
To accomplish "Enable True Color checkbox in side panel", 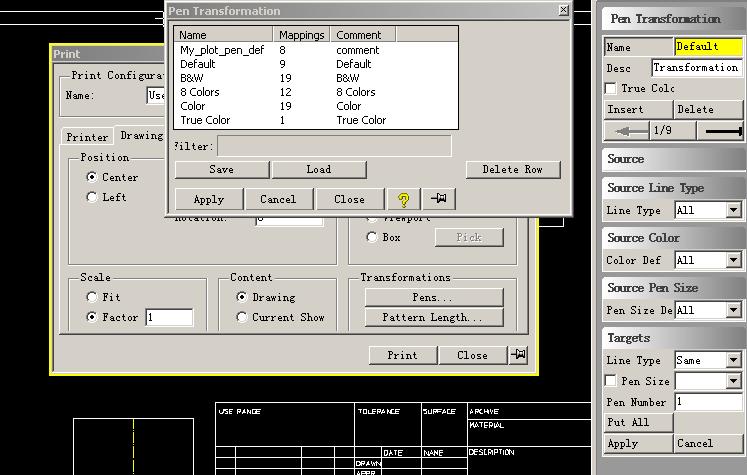I will pos(610,88).
